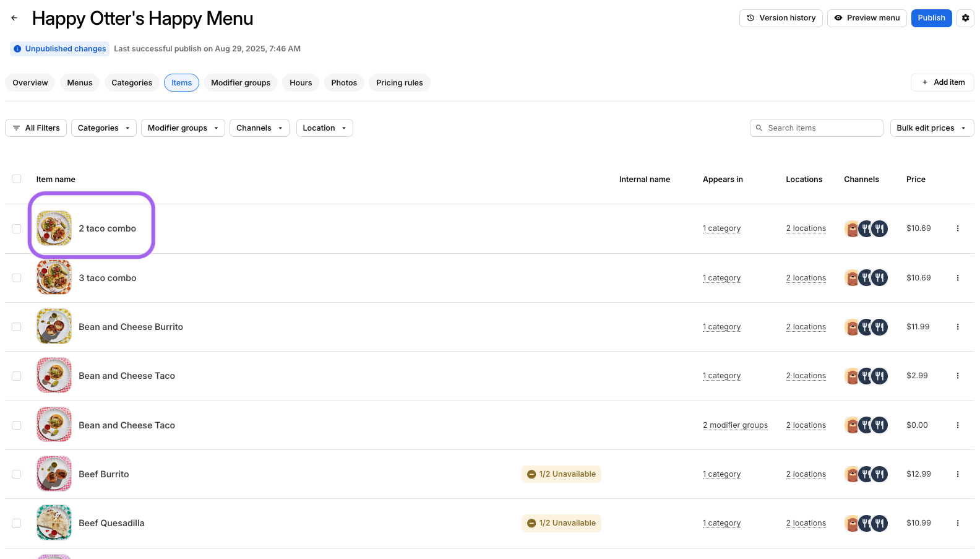Open three-dot menu for 2 taco combo
The width and height of the screenshot is (980, 559).
click(x=957, y=228)
